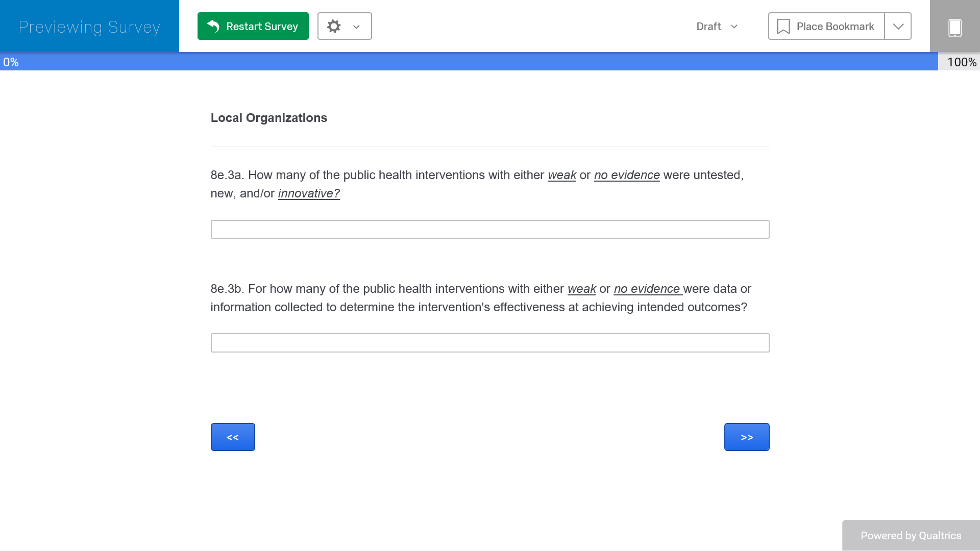Open the gear settings menu
Screen dimensions: 980x551
click(x=334, y=26)
